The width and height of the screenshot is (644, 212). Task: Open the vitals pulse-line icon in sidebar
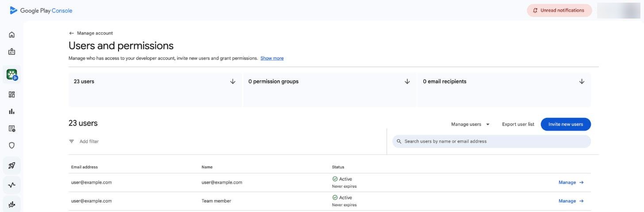(12, 185)
